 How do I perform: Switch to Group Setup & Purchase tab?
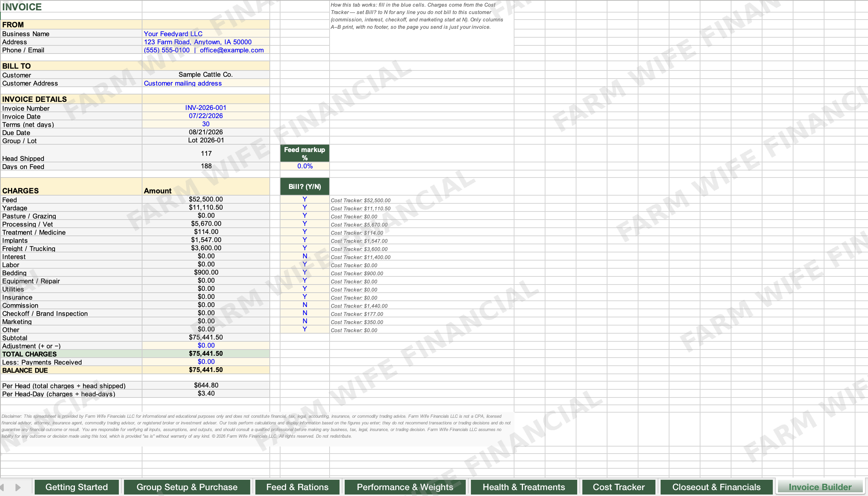pyautogui.click(x=187, y=487)
